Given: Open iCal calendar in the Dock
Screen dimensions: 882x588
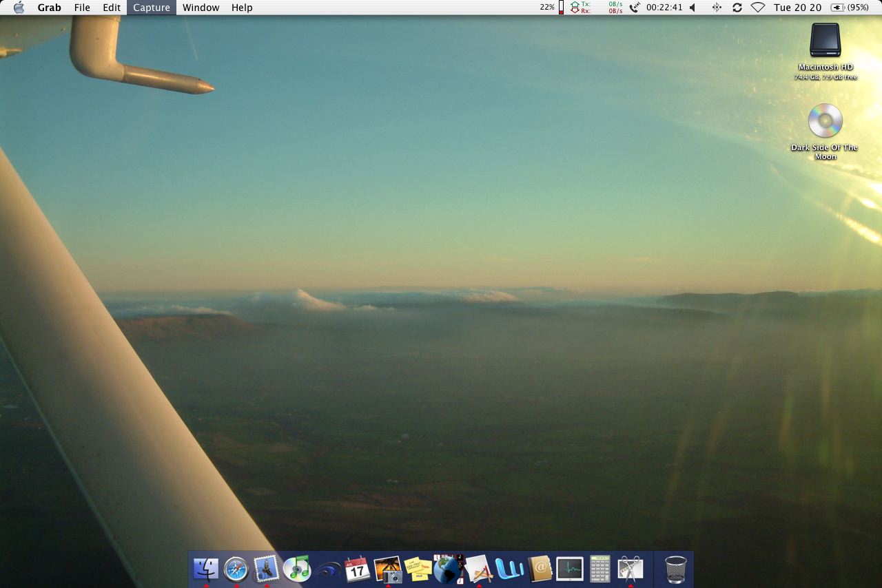Looking at the screenshot, I should [358, 569].
